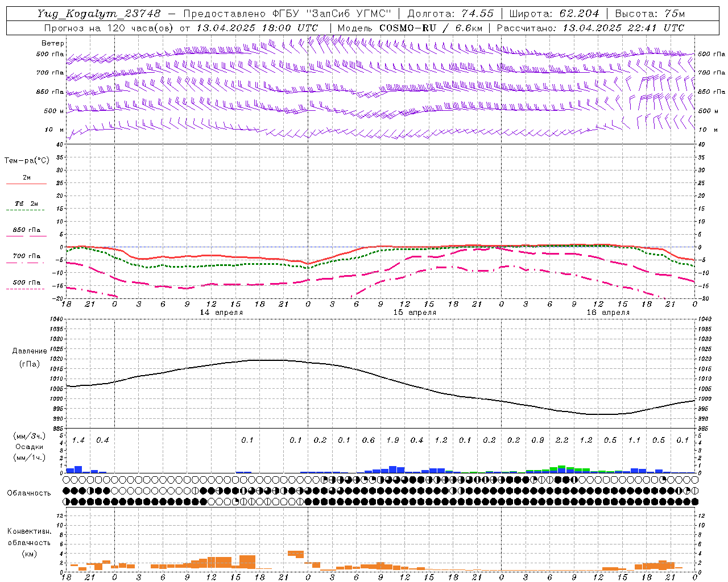Click the 15 апреля date label
The height and width of the screenshot is (582, 728).
click(415, 313)
